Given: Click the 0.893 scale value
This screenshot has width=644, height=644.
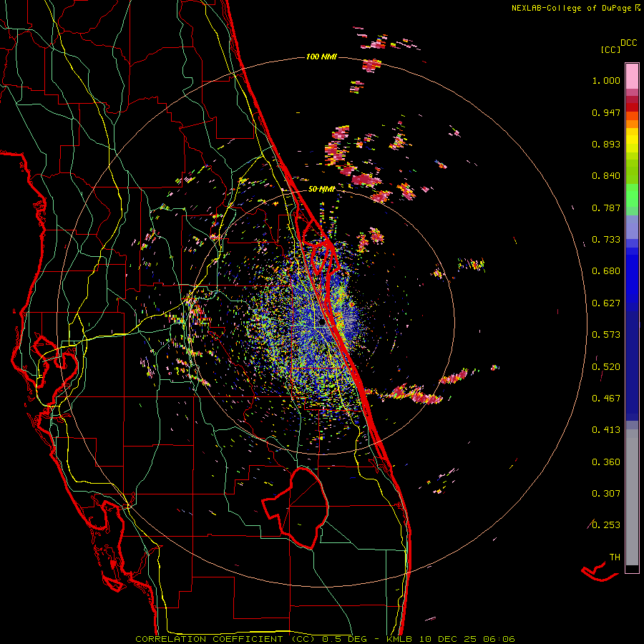Looking at the screenshot, I should [606, 144].
